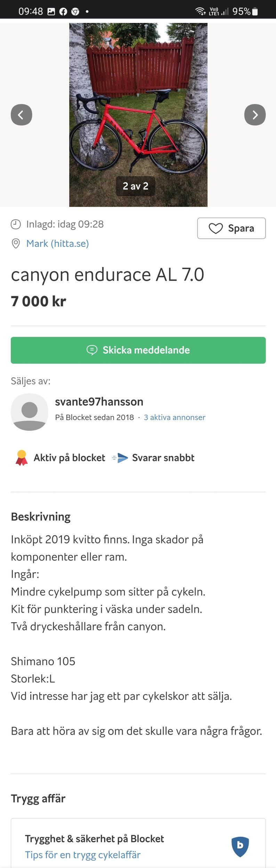
Task: Tap the Svarar snabbt paper-plane icon
Action: point(120,458)
